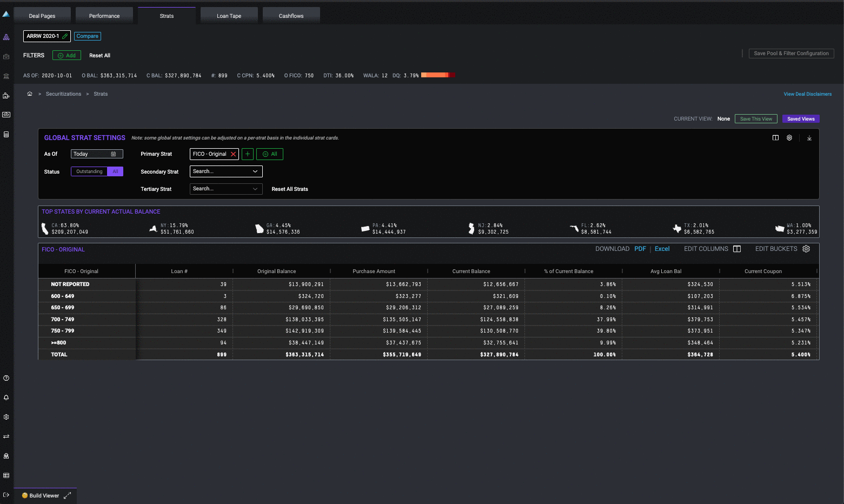
Task: Add another primary strat with green plus
Action: coord(248,154)
